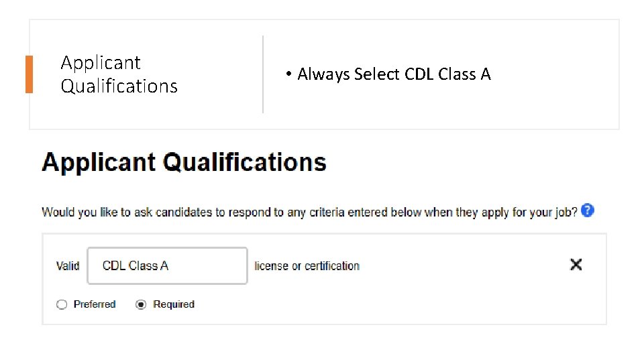The height and width of the screenshot is (362, 644).
Task: Click the word "Applicant" in the bold heading
Action: pos(99,163)
